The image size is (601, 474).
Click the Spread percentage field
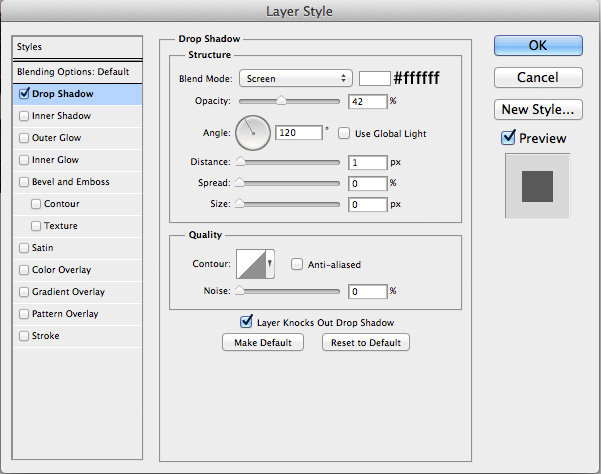tap(368, 184)
